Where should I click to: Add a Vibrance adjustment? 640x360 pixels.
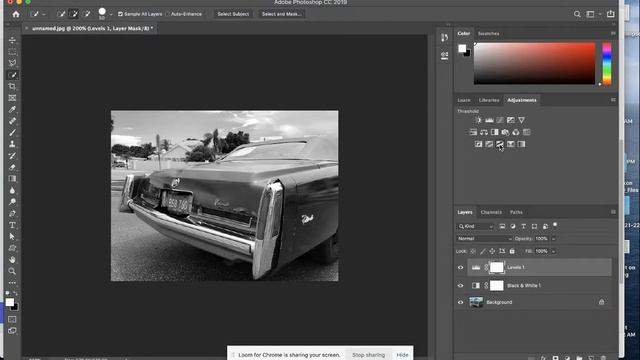pos(521,120)
